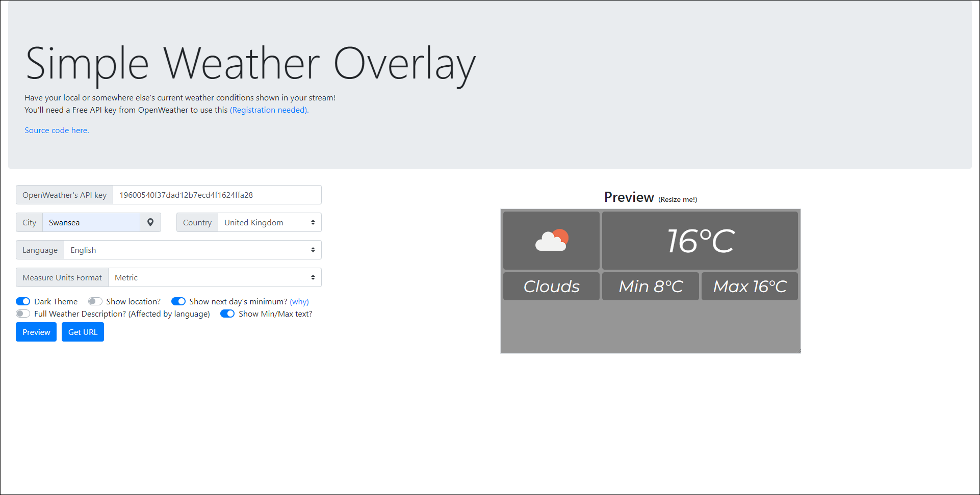Click the (why) link
The height and width of the screenshot is (495, 980).
[299, 301]
